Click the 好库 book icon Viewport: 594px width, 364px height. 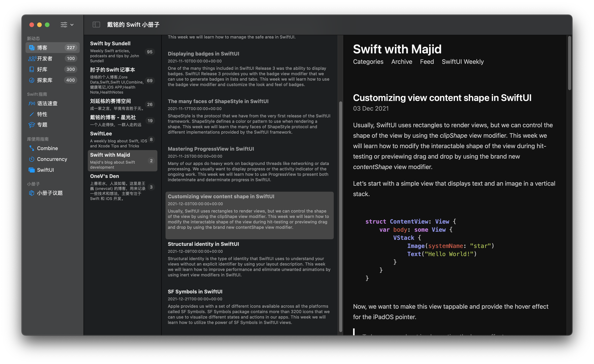pyautogui.click(x=32, y=69)
